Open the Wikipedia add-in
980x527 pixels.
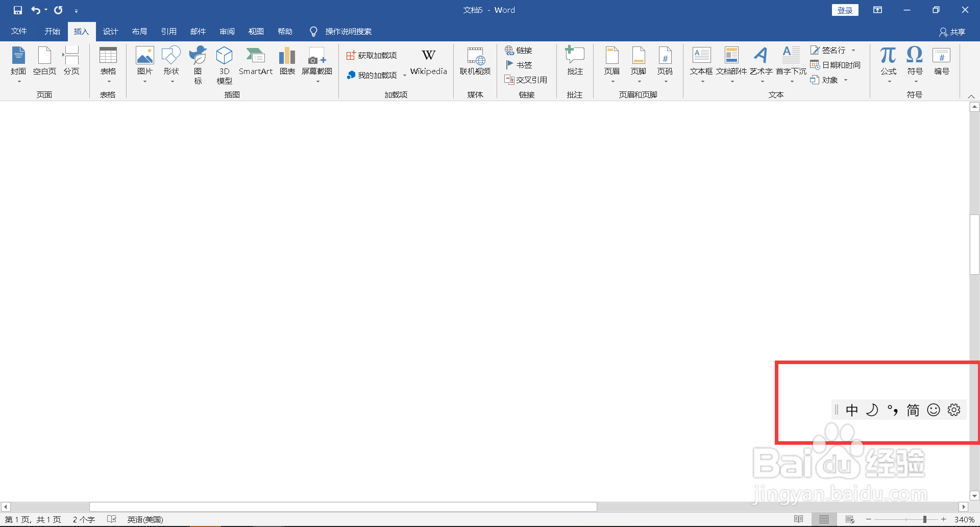429,62
